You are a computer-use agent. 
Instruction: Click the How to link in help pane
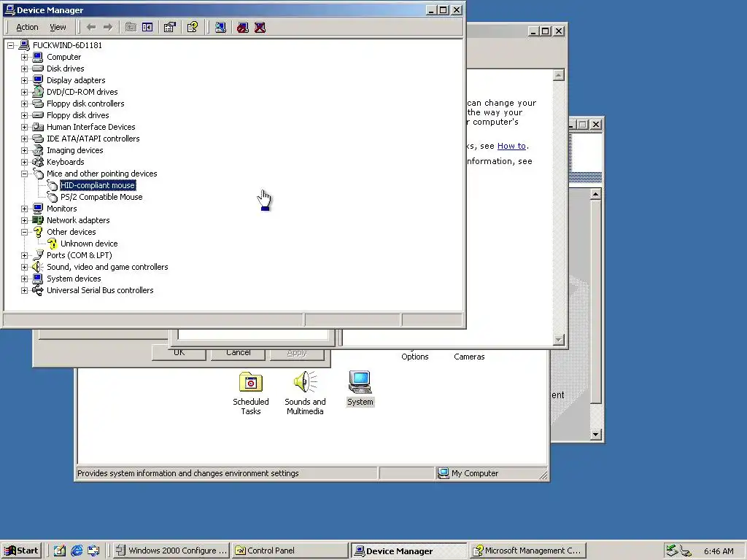coord(511,146)
